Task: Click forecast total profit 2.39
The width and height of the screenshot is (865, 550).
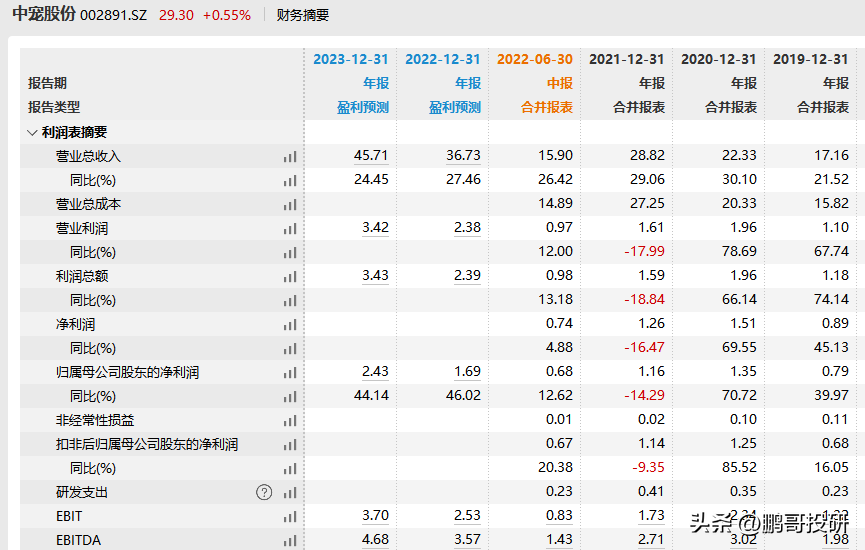Action: (468, 275)
